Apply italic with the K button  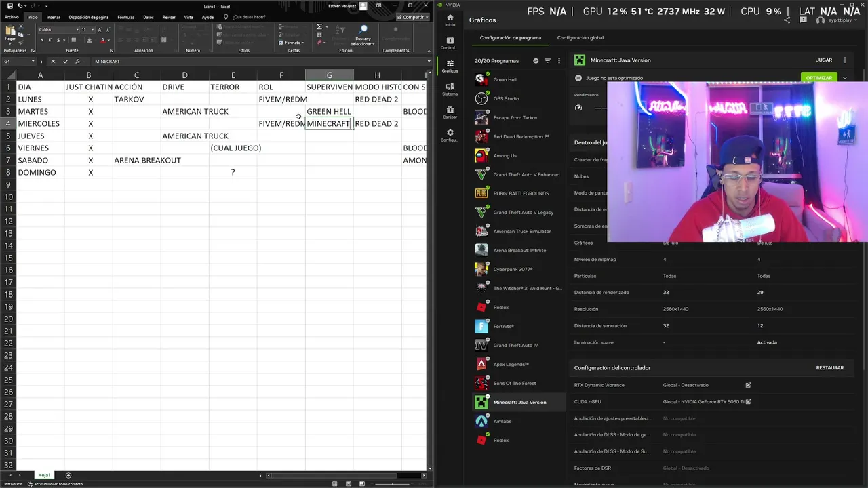[x=50, y=40]
